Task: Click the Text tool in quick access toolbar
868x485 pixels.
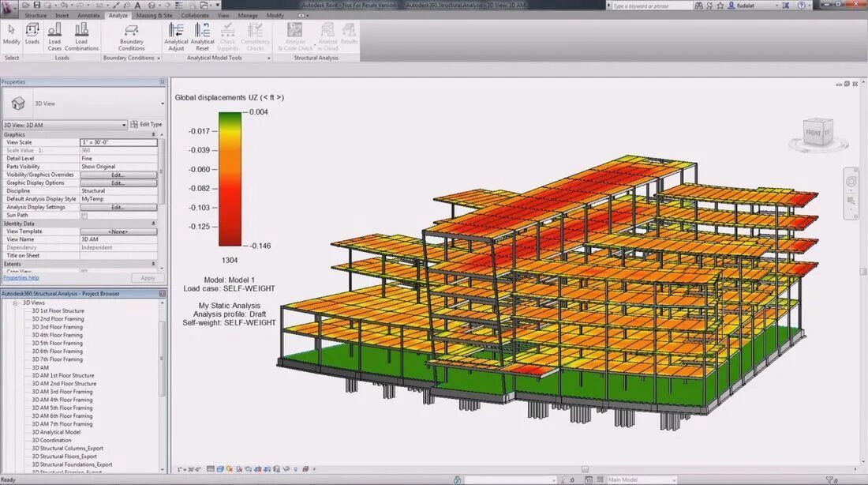Action: (x=138, y=5)
